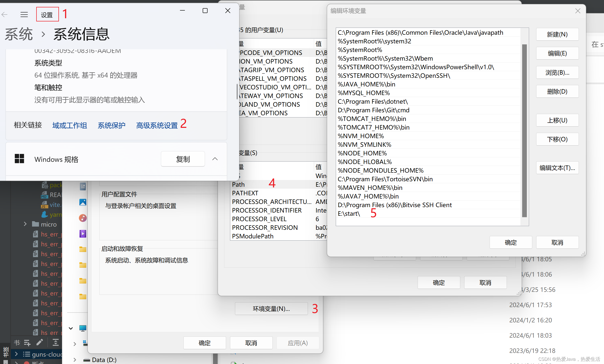This screenshot has width=604, height=364.
Task: Select the PROCESSOR_LEVEL variable row
Action: [x=279, y=219]
